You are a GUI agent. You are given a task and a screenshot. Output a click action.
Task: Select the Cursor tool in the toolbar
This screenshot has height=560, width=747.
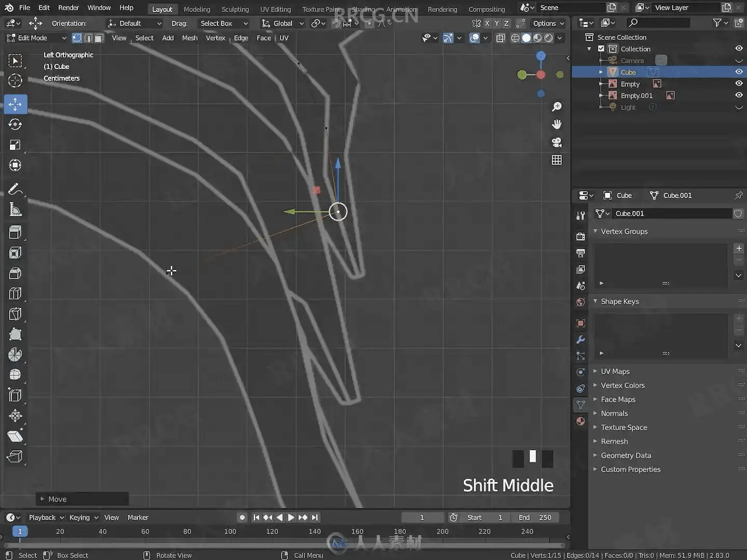(x=15, y=80)
